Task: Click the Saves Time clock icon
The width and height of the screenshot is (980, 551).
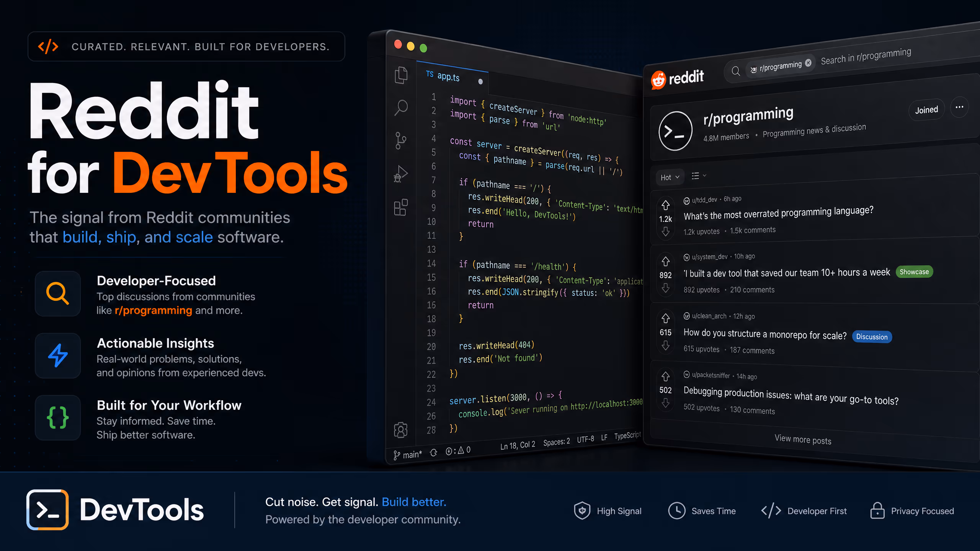Action: point(677,511)
